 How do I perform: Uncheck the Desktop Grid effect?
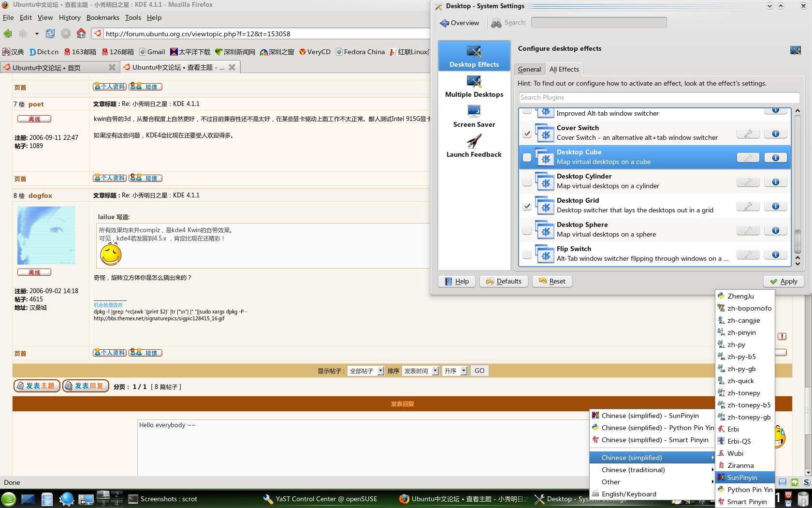click(x=527, y=206)
